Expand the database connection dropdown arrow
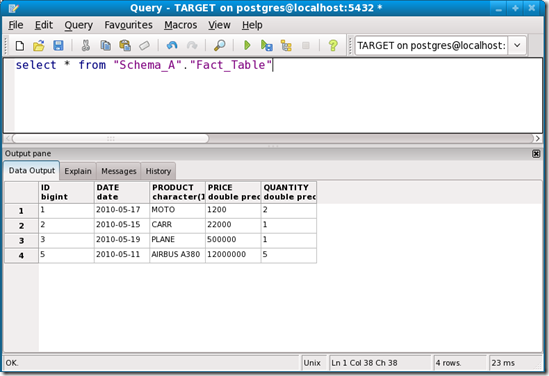The image size is (549, 376). click(517, 46)
